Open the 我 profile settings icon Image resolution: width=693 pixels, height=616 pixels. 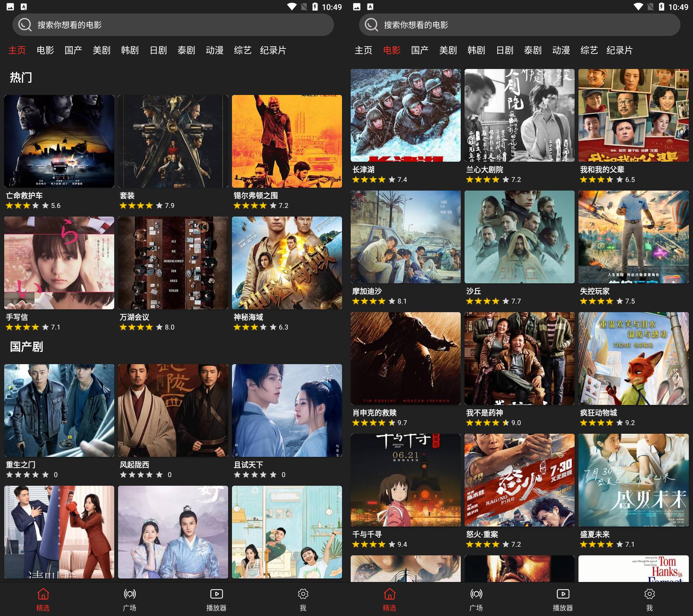point(303,594)
